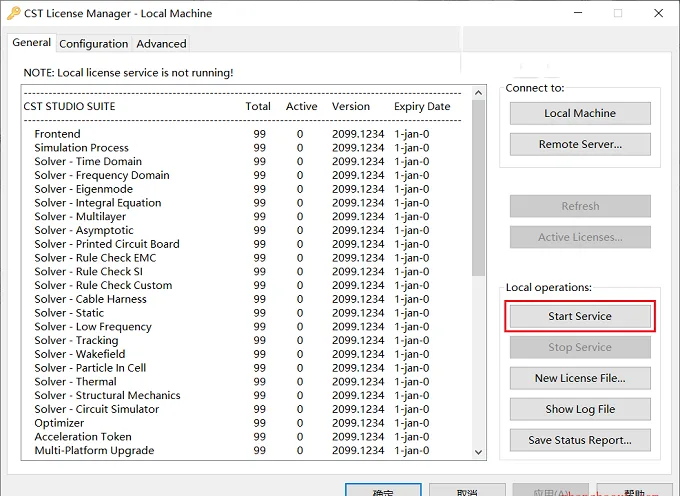Click the license list scrollbar thumb

tap(478, 188)
